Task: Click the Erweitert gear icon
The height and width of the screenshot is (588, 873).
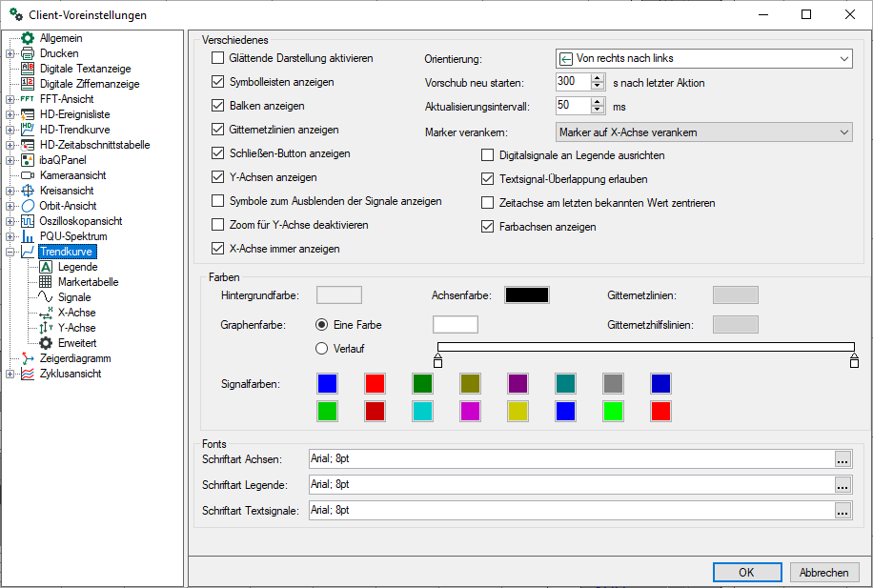Action: coord(46,343)
